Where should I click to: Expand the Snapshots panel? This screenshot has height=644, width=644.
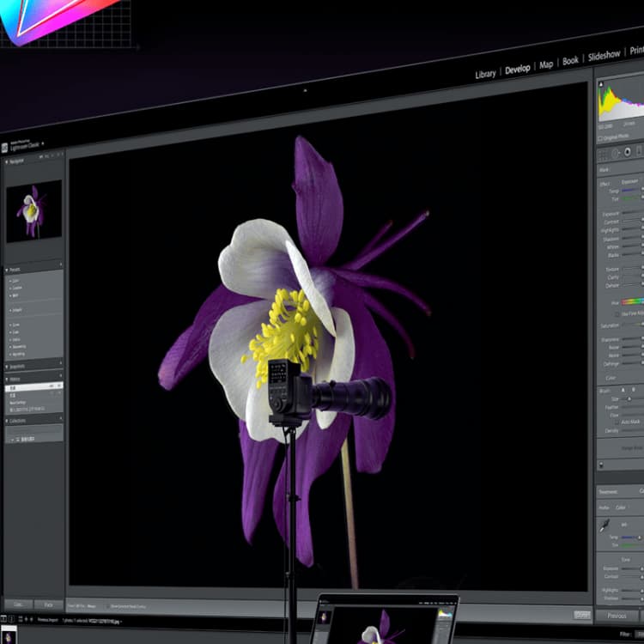pyautogui.click(x=7, y=367)
